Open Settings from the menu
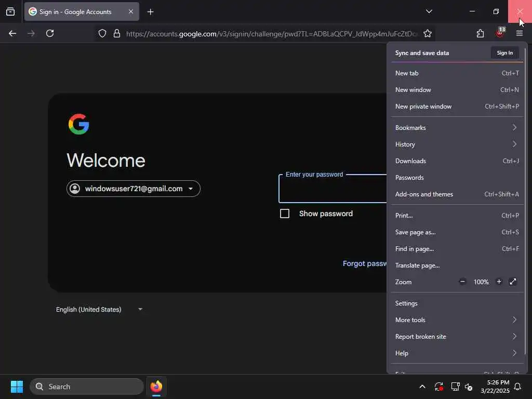Image resolution: width=532 pixels, height=399 pixels. (x=457, y=303)
